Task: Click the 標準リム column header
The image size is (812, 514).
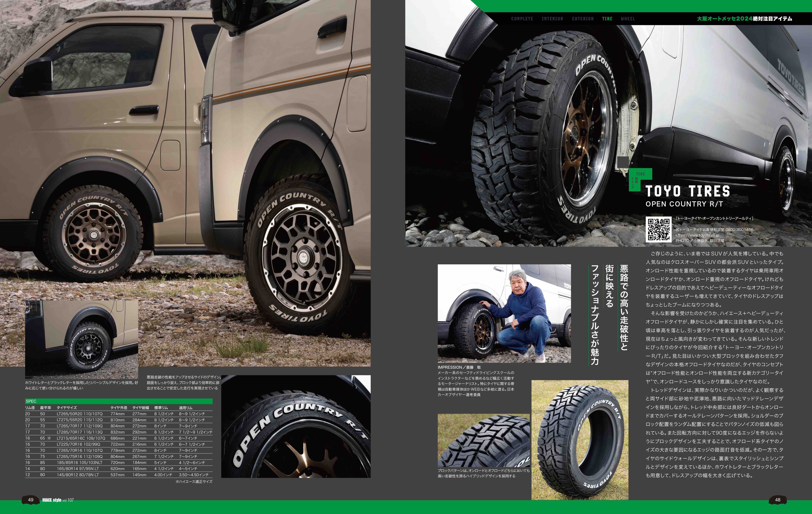Action: [161, 408]
